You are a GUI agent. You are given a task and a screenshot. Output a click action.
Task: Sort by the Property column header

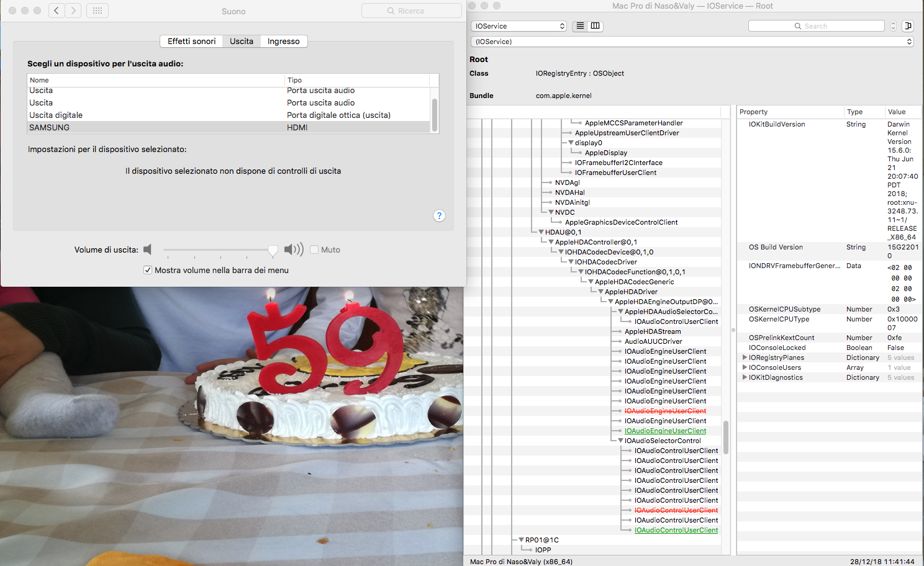[x=790, y=112]
